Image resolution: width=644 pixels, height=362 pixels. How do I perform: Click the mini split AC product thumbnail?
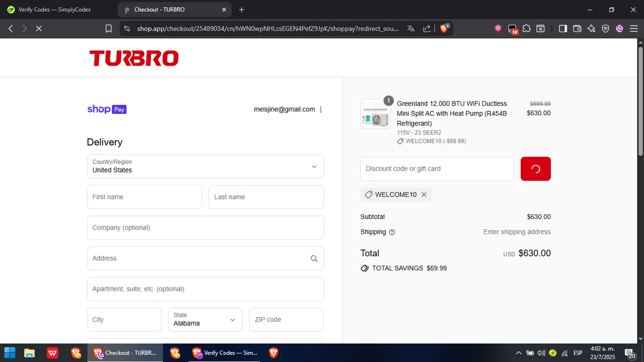(x=375, y=114)
